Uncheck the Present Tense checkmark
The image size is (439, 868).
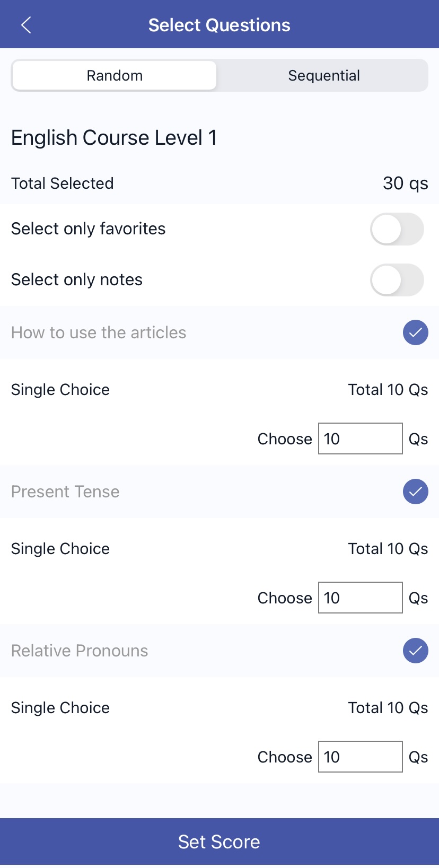(415, 492)
